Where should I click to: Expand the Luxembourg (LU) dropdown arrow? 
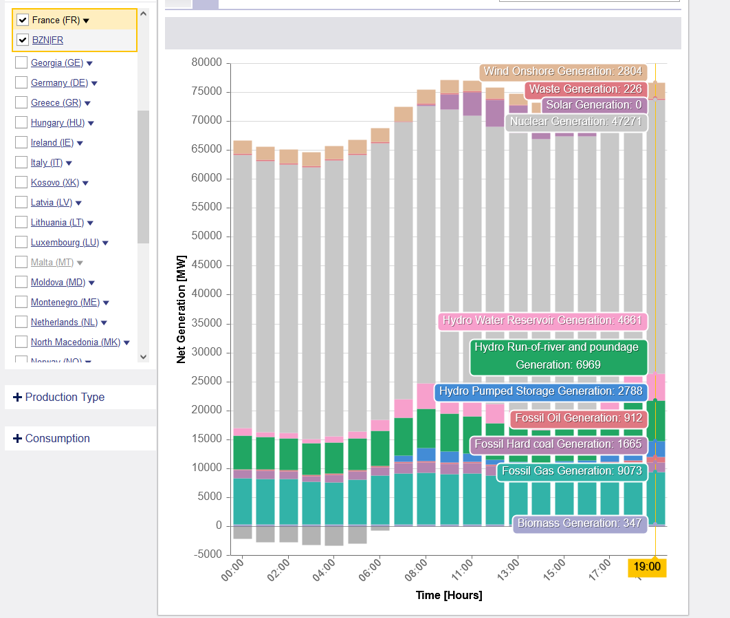[x=105, y=243]
